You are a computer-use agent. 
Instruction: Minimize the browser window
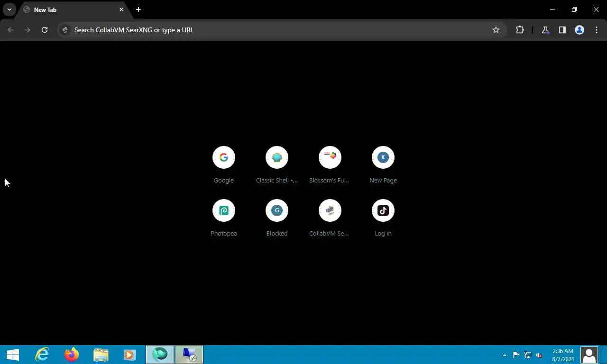click(x=552, y=9)
